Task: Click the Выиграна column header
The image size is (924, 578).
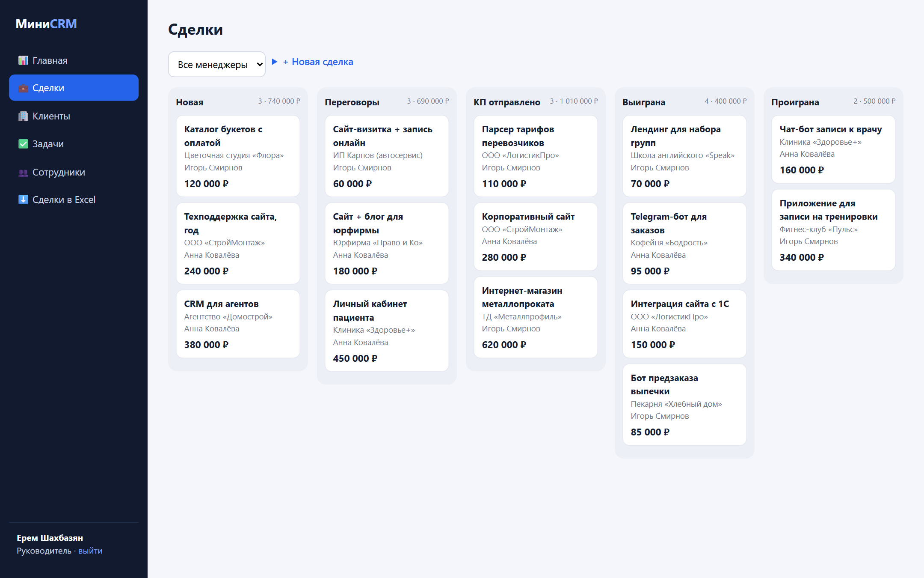Action: point(644,102)
